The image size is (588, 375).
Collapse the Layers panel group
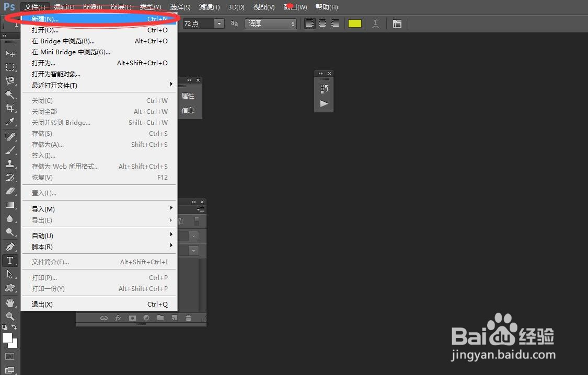(x=193, y=202)
